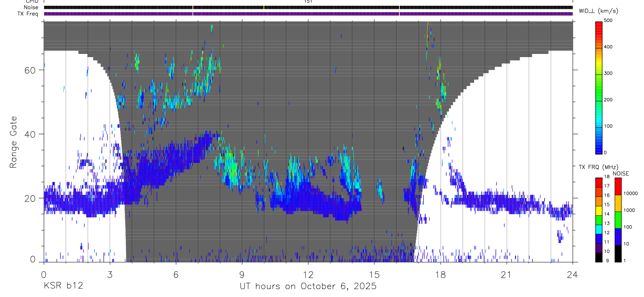Select the 200 label on width colorbar

point(608,100)
